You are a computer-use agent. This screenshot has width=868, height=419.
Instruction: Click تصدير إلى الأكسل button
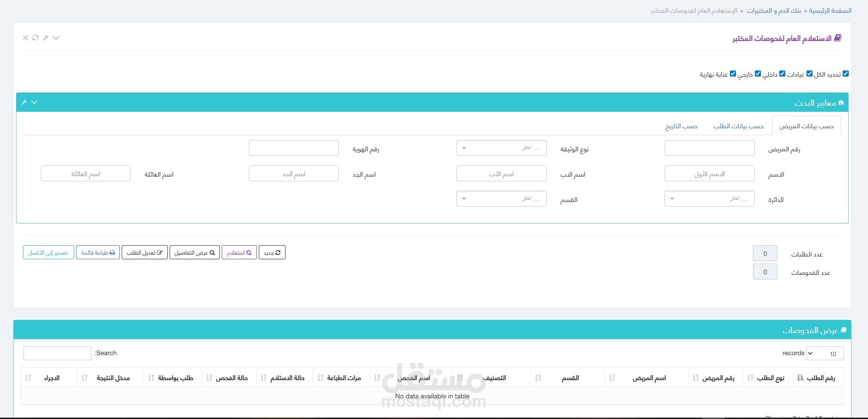(x=48, y=253)
